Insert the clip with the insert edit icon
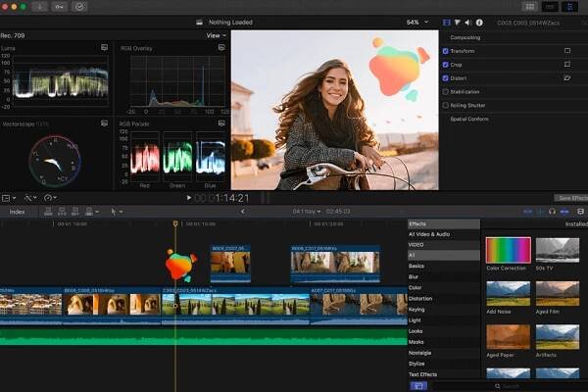Viewport: 588px width, 392px height. pyautogui.click(x=62, y=212)
